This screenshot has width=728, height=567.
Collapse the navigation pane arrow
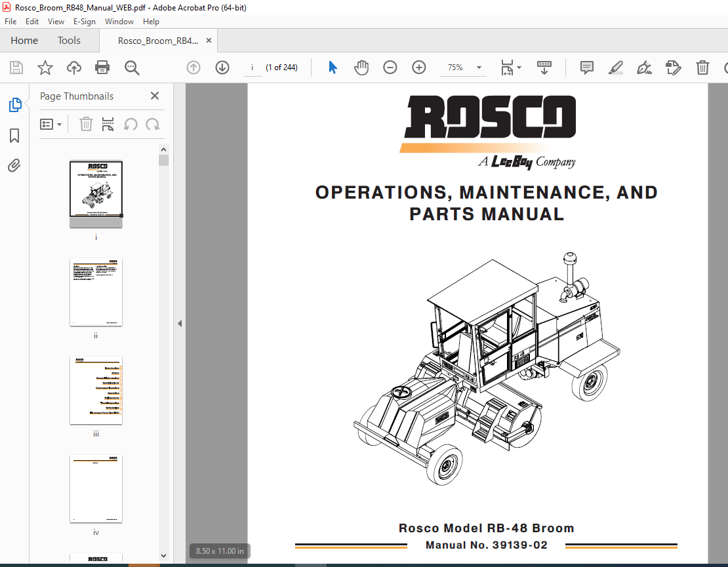(x=180, y=323)
